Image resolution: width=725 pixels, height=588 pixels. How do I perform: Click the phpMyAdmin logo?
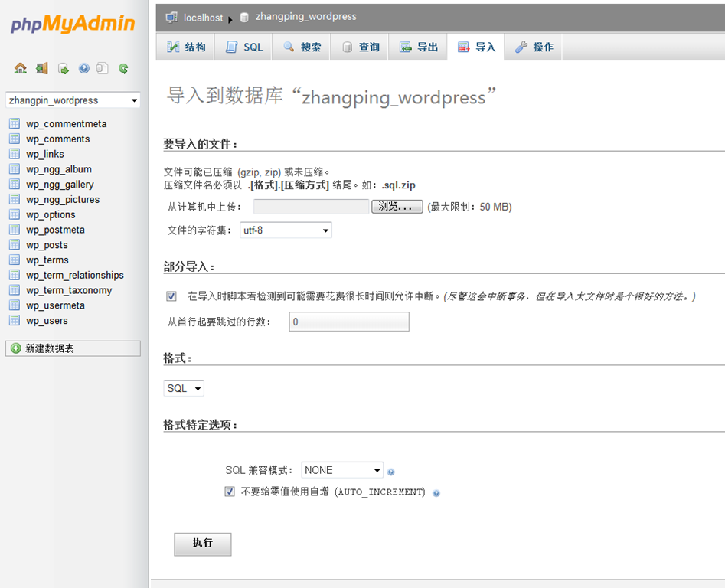[x=73, y=23]
